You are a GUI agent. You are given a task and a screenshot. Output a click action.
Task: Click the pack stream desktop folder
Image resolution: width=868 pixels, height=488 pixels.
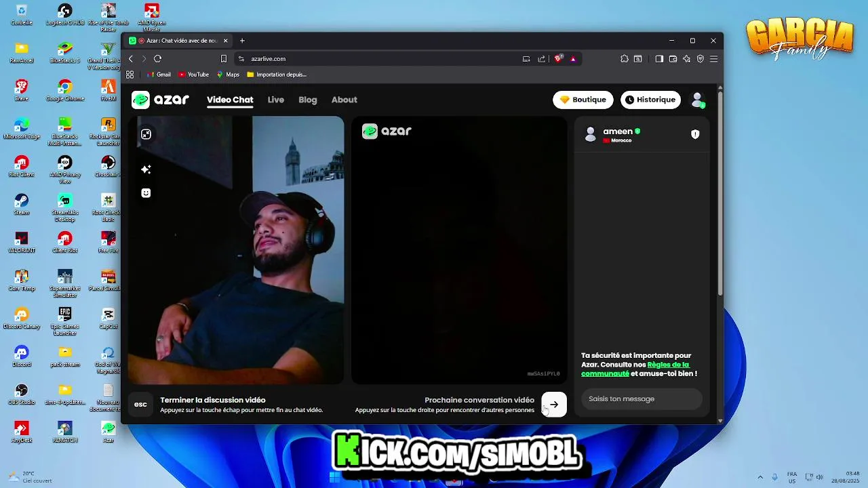click(x=65, y=357)
